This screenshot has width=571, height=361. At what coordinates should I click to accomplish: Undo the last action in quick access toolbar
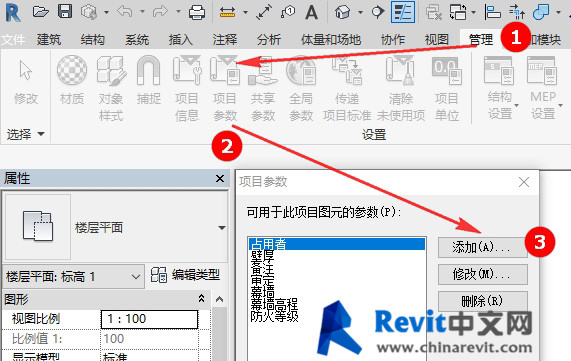(x=125, y=12)
